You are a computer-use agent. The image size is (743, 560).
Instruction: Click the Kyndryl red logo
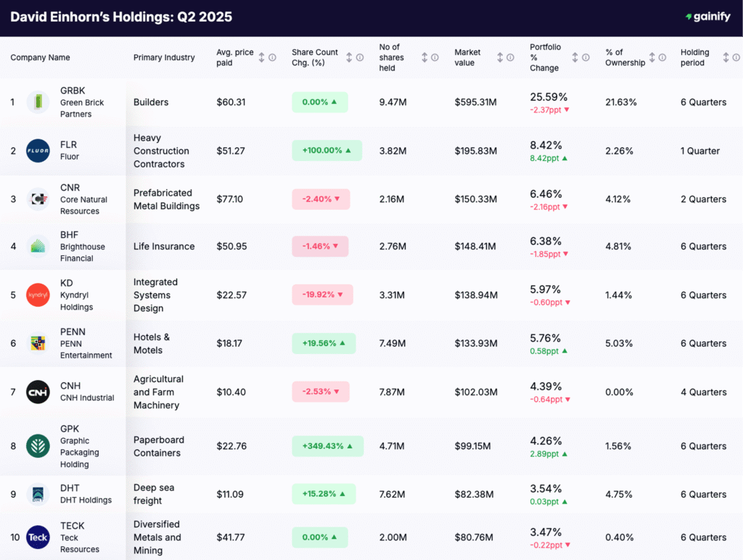tap(38, 295)
